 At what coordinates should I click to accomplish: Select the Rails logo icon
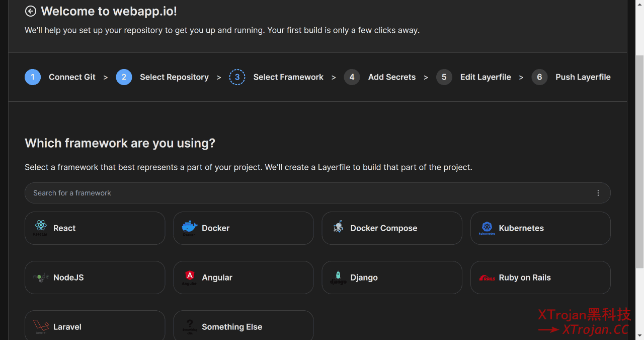point(487,278)
